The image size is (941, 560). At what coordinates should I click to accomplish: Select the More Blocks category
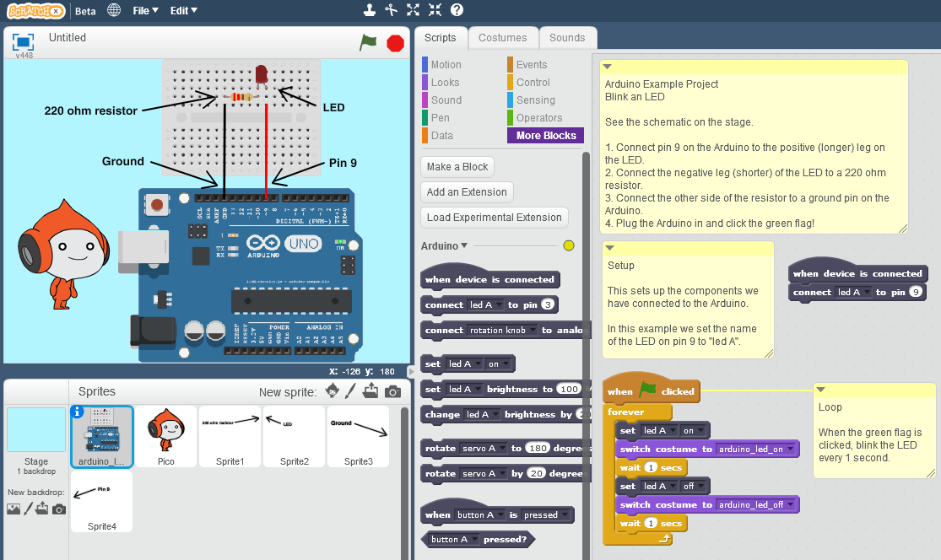[545, 136]
